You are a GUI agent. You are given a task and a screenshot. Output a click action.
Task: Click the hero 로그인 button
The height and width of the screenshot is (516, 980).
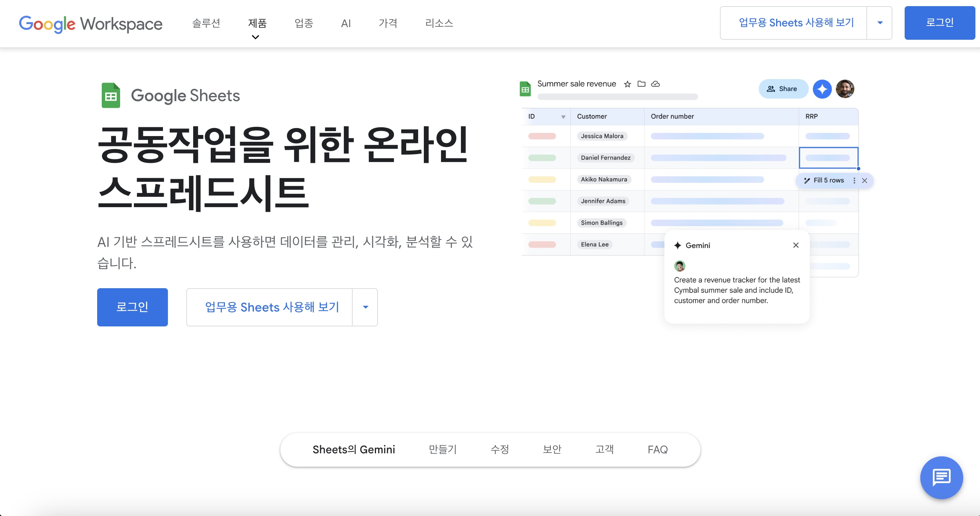point(132,307)
